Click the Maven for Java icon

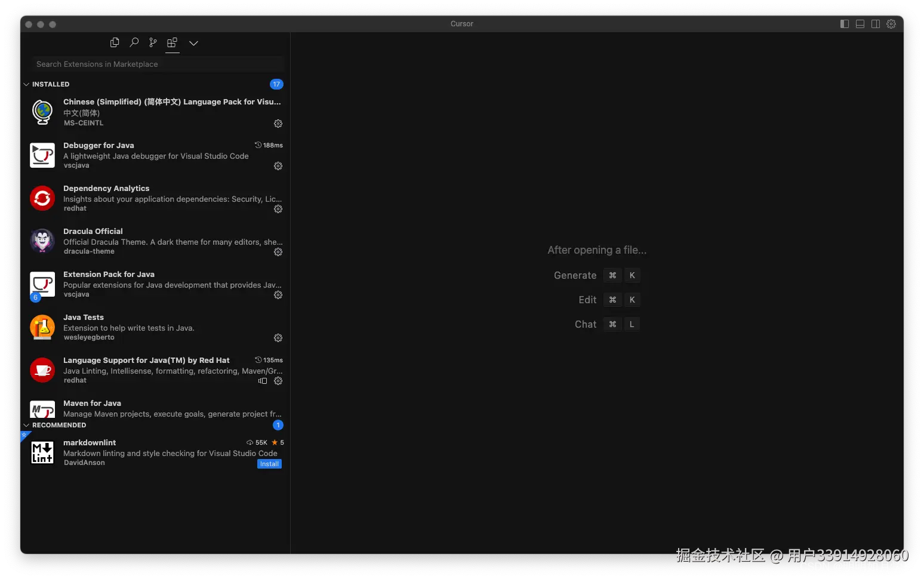(x=42, y=409)
